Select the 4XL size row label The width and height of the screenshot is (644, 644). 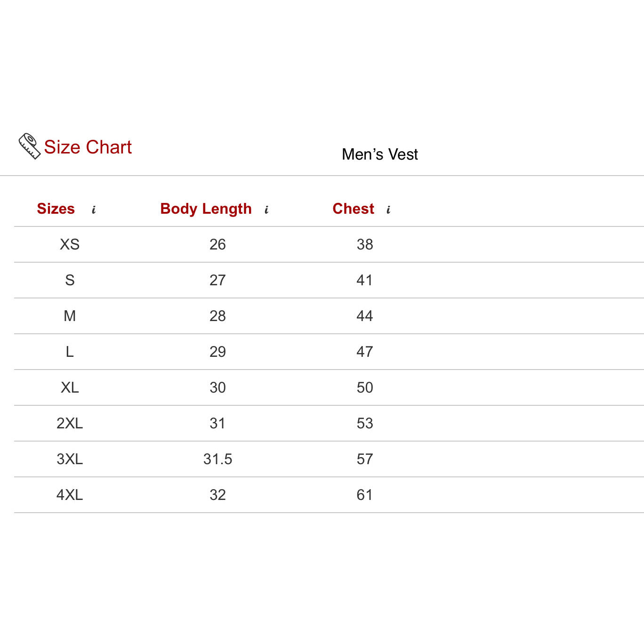point(70,495)
